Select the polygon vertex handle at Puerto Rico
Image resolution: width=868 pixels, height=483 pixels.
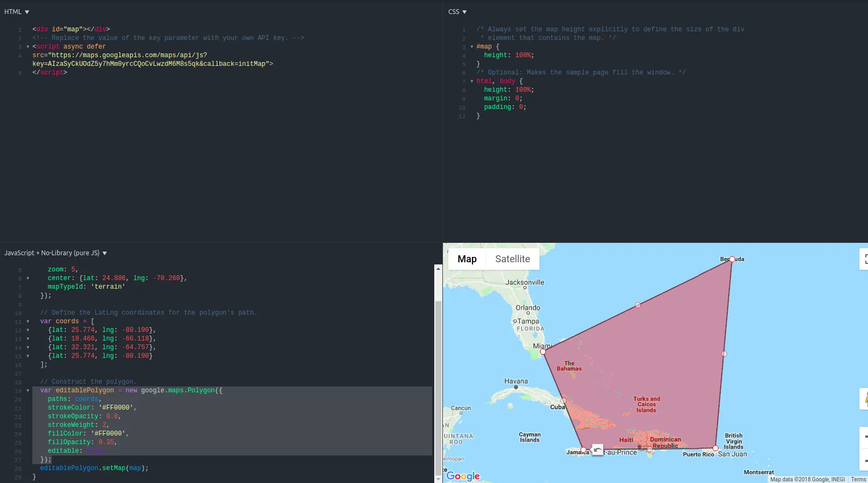(x=715, y=448)
